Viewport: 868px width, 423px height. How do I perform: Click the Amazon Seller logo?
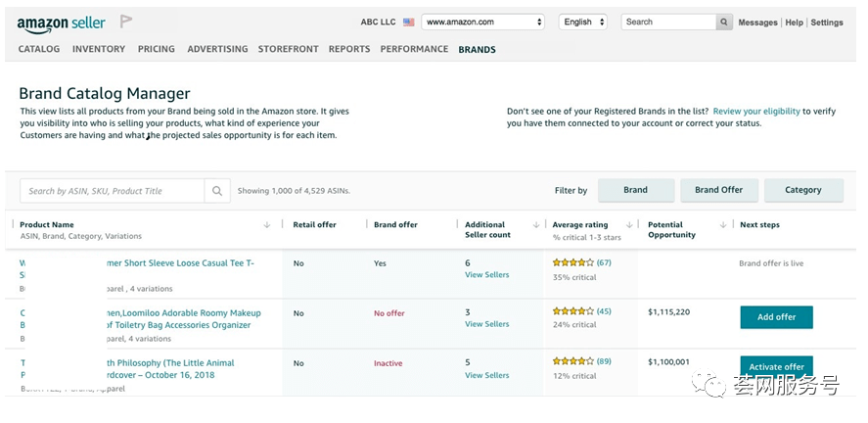[61, 23]
